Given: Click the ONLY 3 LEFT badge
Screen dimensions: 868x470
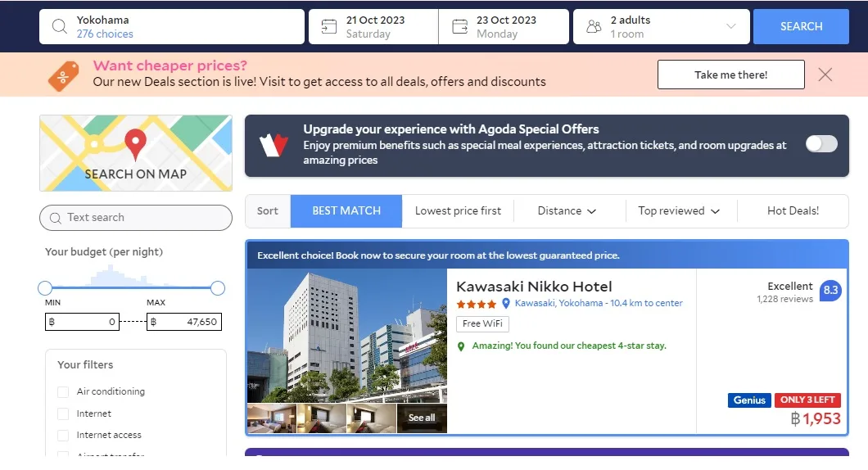Looking at the screenshot, I should point(807,400).
